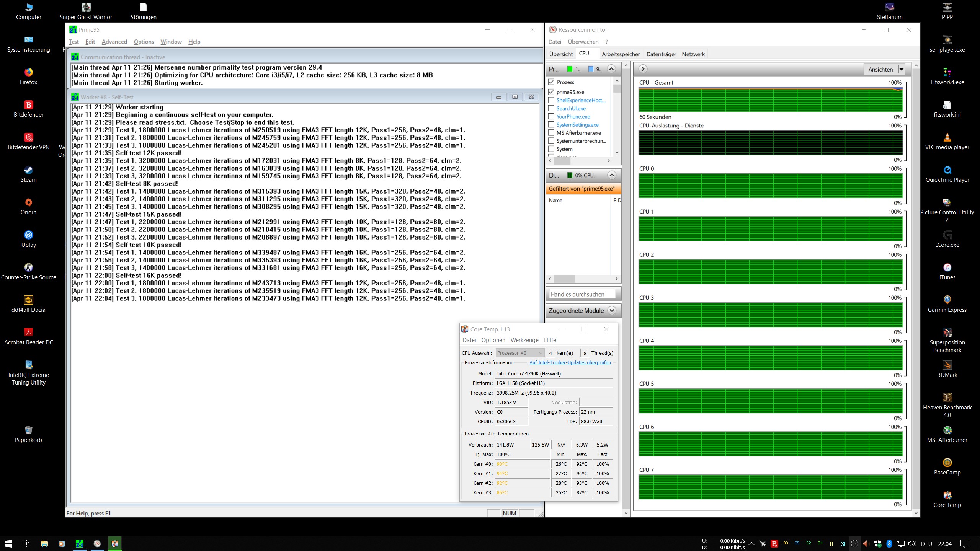
Task: Open ddt4all Dacia shortcut
Action: (28, 304)
